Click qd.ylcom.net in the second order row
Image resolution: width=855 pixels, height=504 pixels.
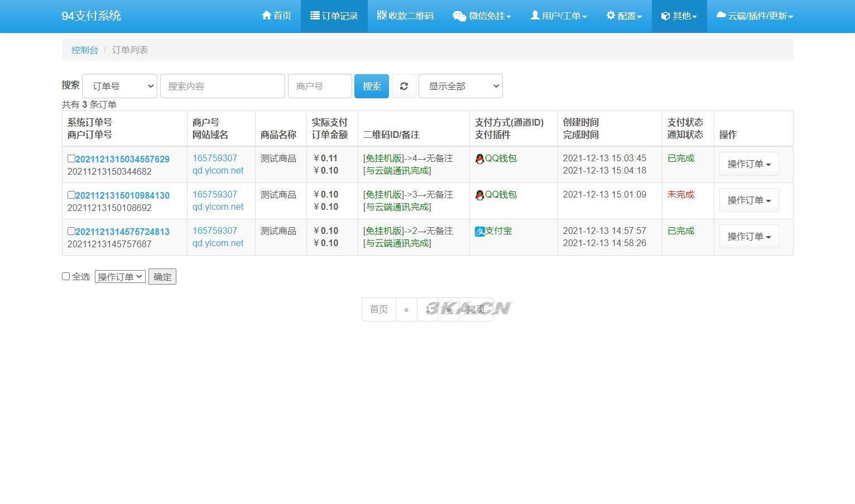click(x=218, y=207)
